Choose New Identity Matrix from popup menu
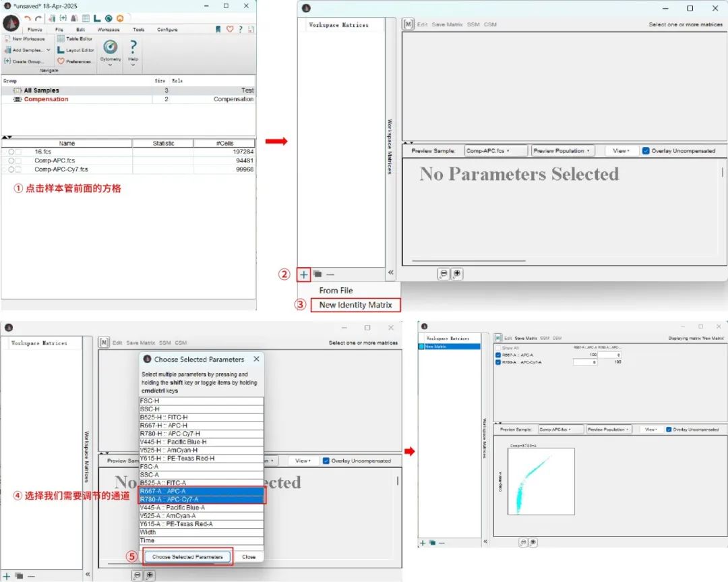This screenshot has width=728, height=582. [355, 305]
